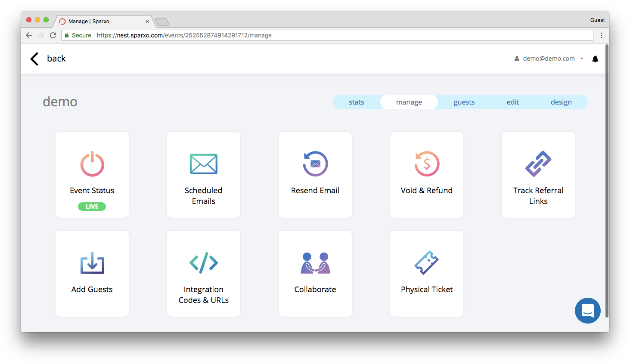This screenshot has width=630, height=364.
Task: Select the manage tab
Action: [x=409, y=102]
